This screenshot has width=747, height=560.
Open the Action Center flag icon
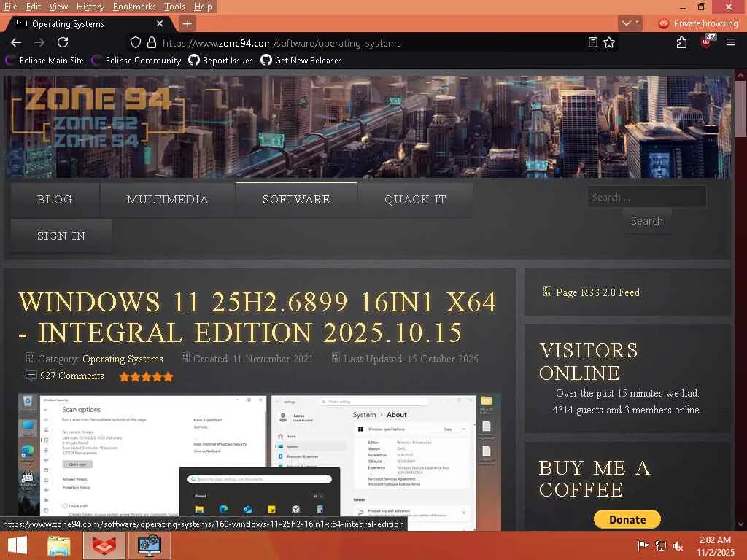point(643,545)
